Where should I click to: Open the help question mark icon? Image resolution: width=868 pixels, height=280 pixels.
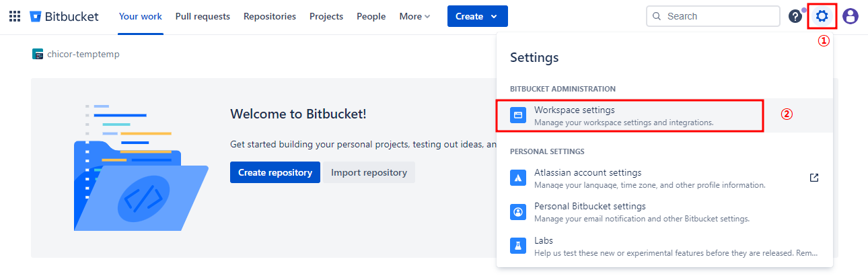pos(795,16)
